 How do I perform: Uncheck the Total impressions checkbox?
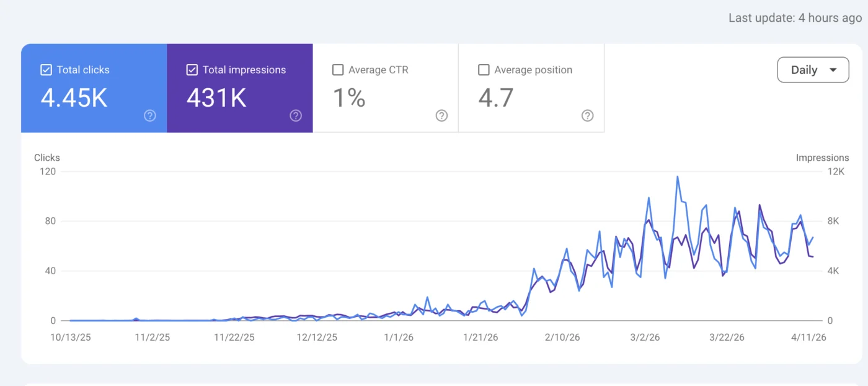pos(192,70)
